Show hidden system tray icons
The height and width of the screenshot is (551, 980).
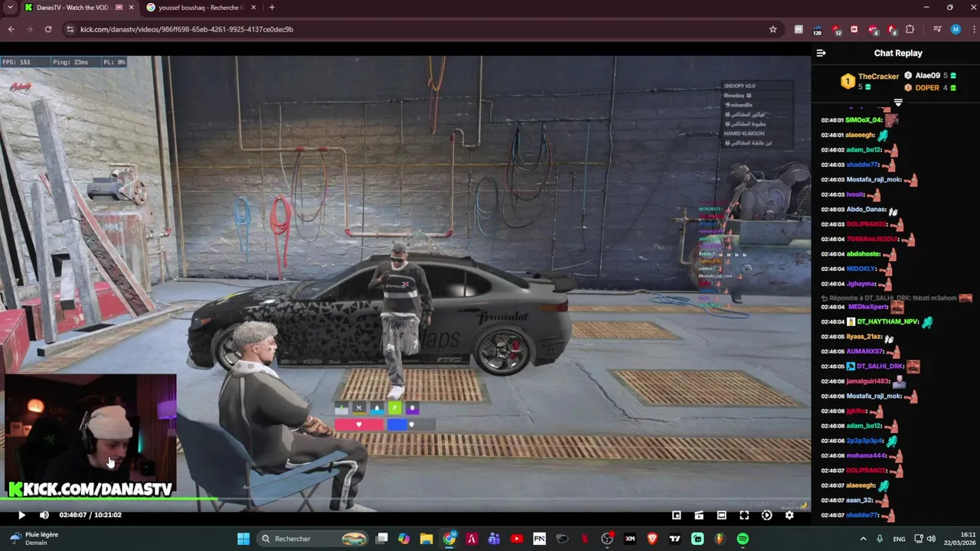pyautogui.click(x=863, y=539)
